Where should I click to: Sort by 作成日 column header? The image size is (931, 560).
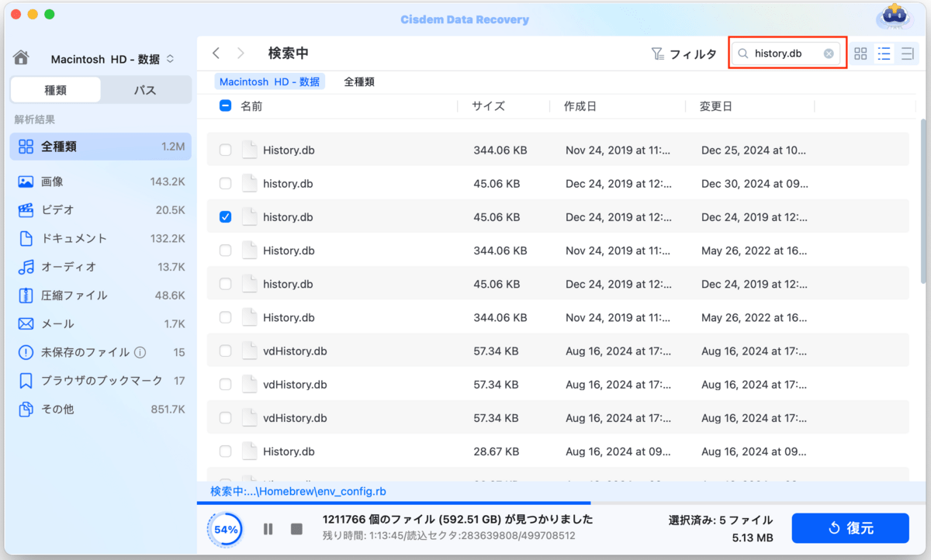coord(580,106)
